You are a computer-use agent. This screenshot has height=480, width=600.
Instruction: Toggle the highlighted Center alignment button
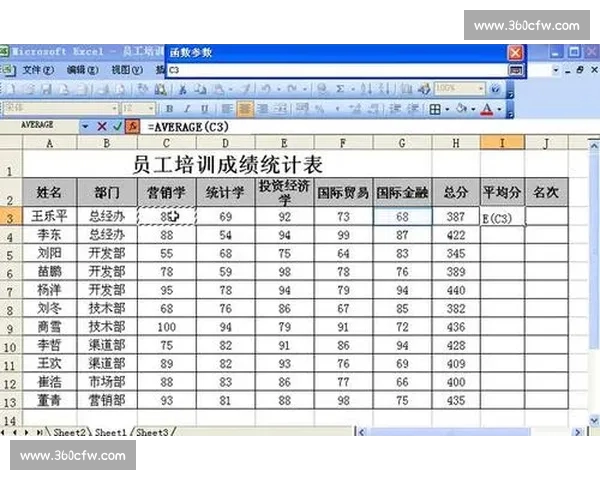(245, 109)
